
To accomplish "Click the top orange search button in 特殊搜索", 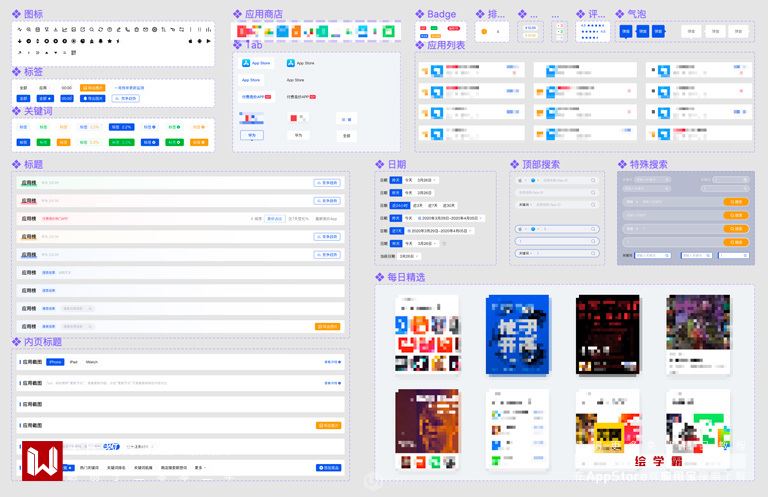I will pyautogui.click(x=736, y=202).
